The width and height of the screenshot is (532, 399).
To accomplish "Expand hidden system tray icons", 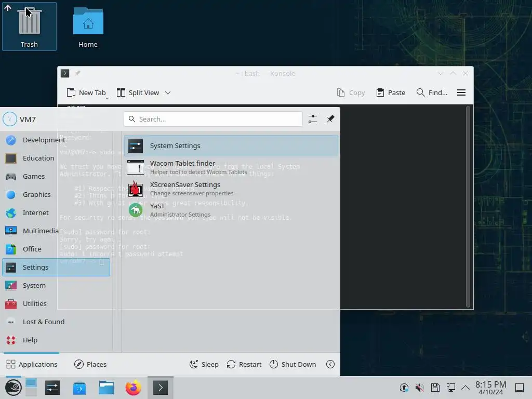I will pyautogui.click(x=465, y=388).
